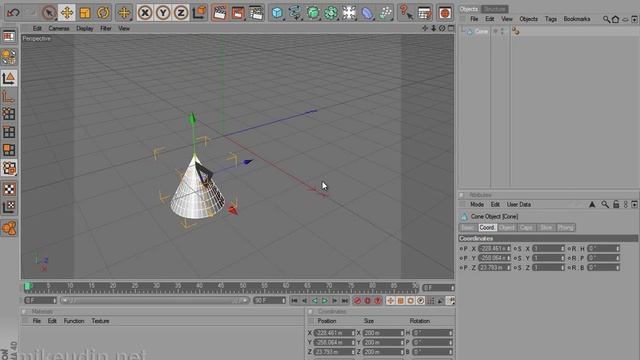Toggle Y axis lock
This screenshot has width=640, height=360.
(x=163, y=13)
